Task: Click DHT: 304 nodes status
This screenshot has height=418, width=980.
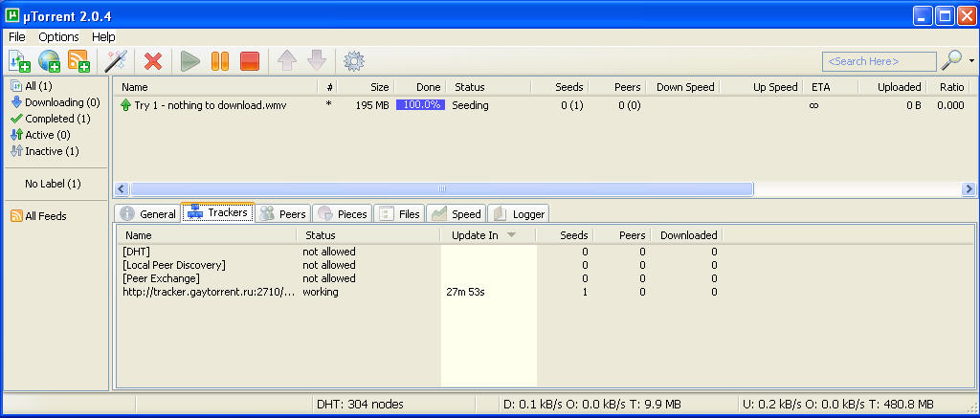Action: click(x=360, y=405)
